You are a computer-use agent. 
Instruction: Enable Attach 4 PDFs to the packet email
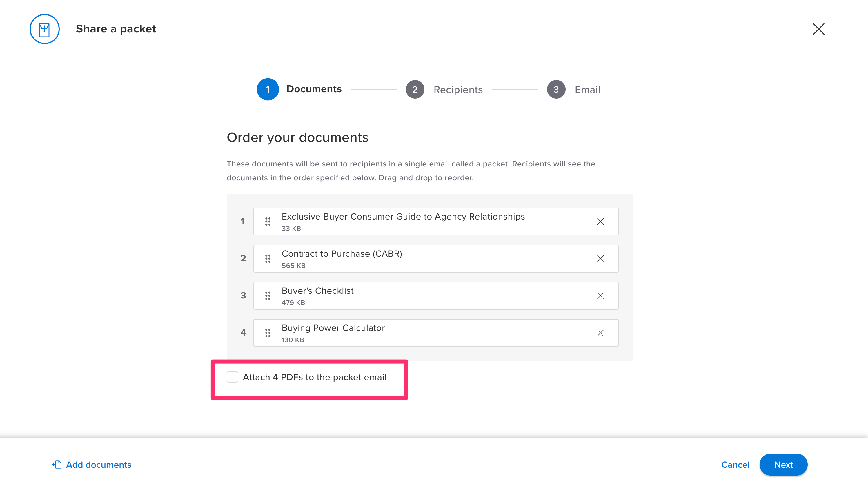(232, 377)
